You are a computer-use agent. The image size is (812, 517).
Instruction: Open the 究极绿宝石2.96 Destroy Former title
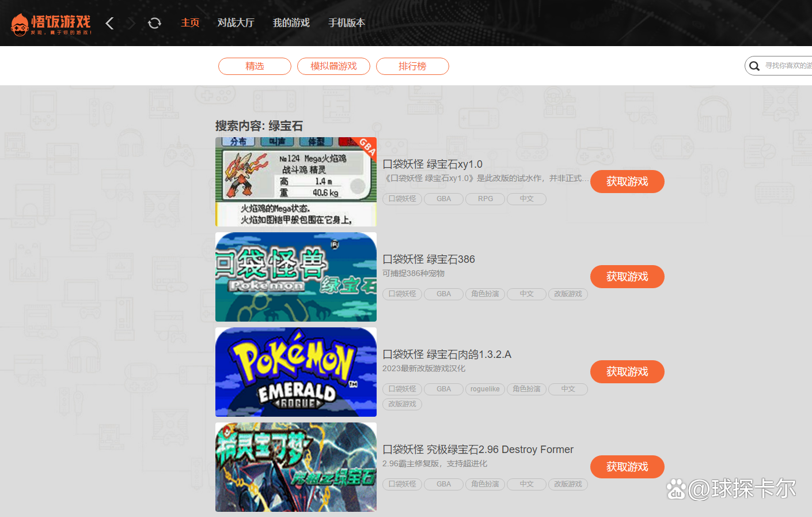pos(478,450)
